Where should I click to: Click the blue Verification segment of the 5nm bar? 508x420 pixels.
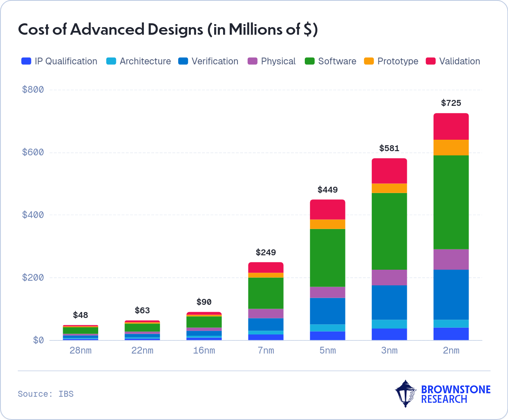click(x=328, y=311)
